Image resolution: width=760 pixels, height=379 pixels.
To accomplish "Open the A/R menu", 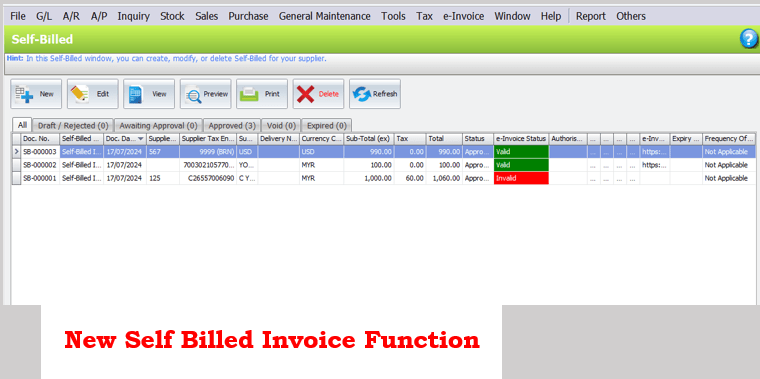I will (71, 16).
